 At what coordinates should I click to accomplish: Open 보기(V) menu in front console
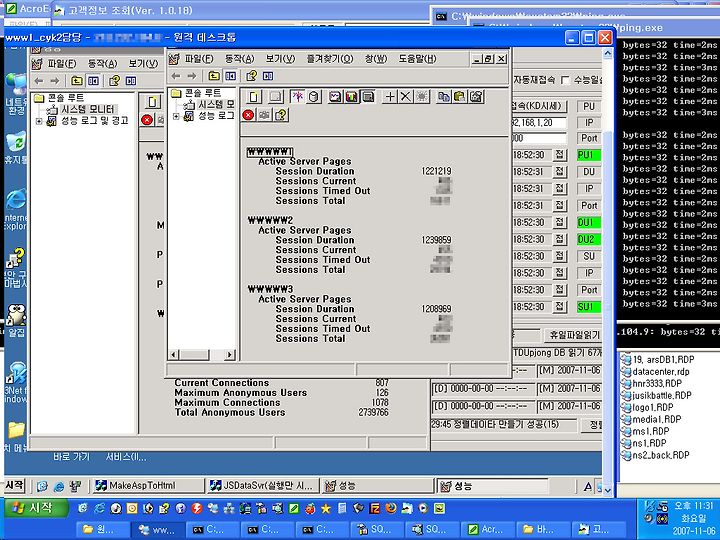click(280, 59)
